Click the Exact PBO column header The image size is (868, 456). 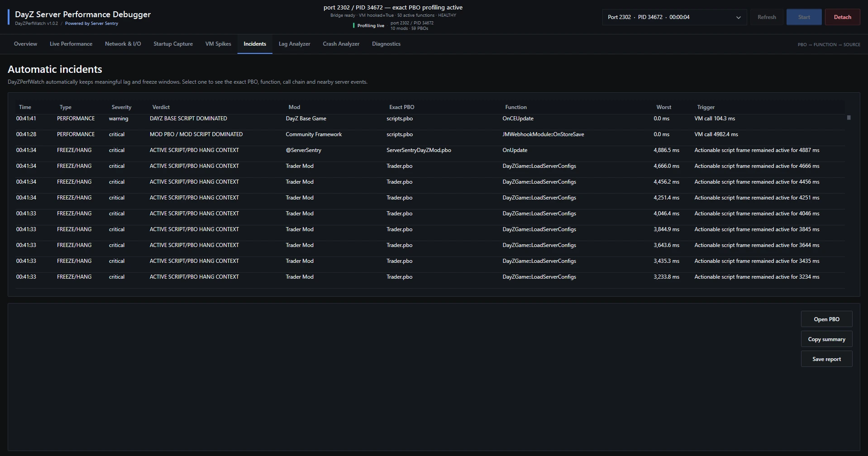402,107
